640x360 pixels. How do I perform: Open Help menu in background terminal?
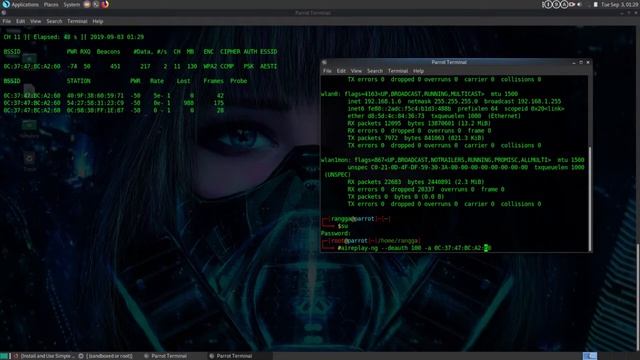pyautogui.click(x=98, y=21)
